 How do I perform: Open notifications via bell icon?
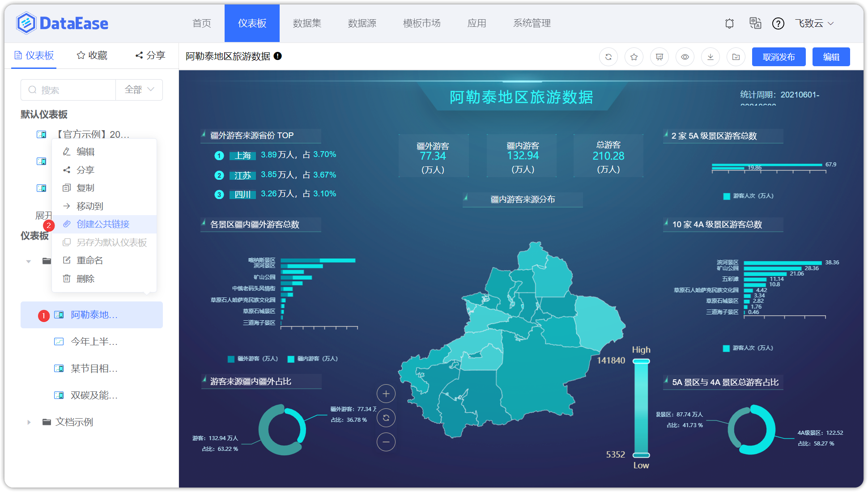(729, 23)
